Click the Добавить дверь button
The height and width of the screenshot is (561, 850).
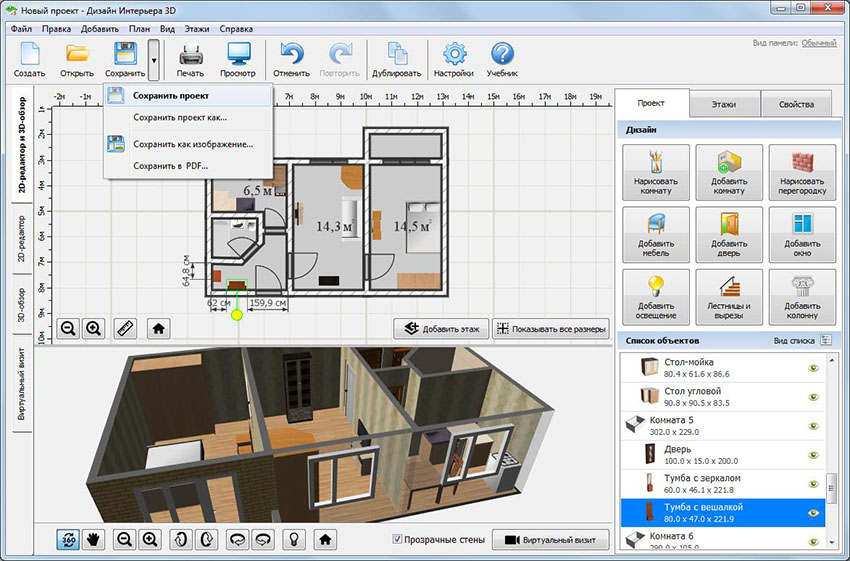(729, 235)
